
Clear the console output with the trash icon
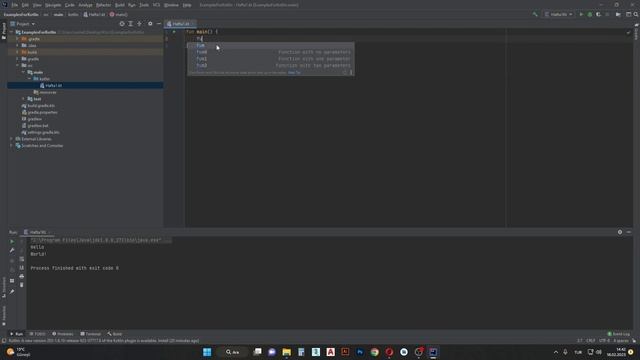click(22, 285)
